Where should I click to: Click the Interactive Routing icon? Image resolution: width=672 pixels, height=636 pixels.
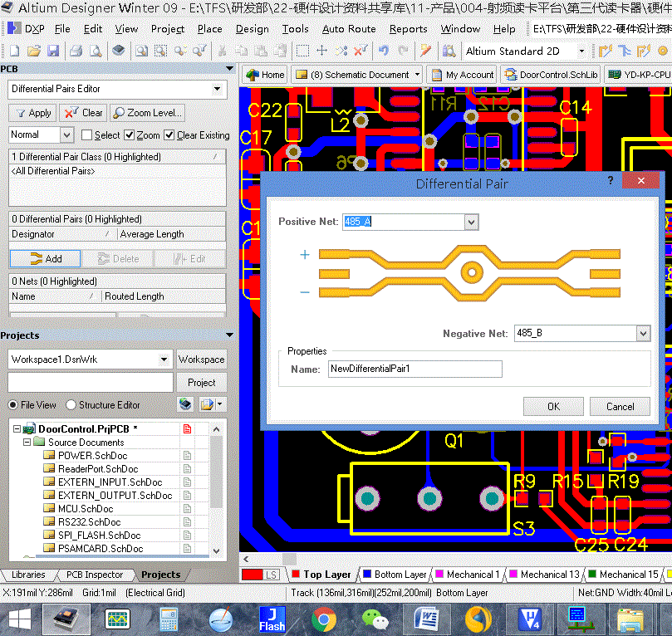tap(606, 51)
